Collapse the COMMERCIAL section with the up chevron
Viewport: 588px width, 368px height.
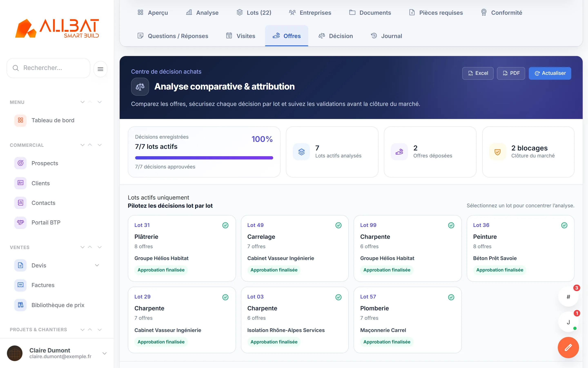pos(90,145)
